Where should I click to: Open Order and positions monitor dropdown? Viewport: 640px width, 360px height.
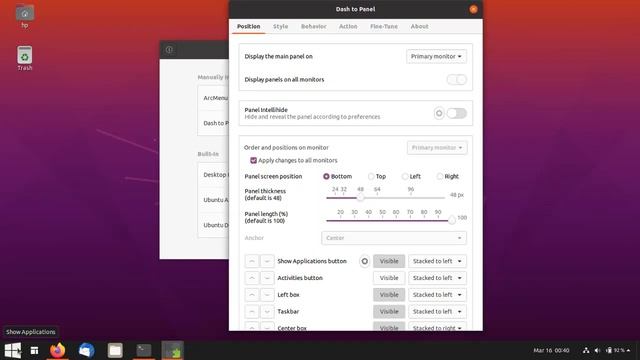point(437,147)
